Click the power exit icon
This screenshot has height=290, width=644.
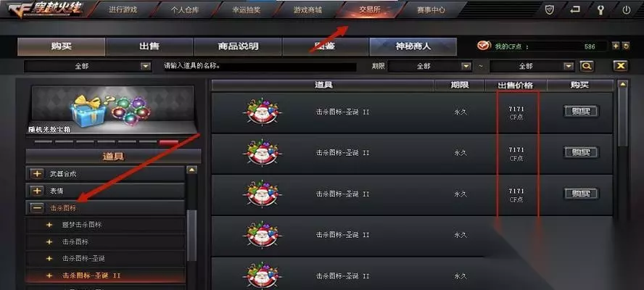tap(626, 10)
